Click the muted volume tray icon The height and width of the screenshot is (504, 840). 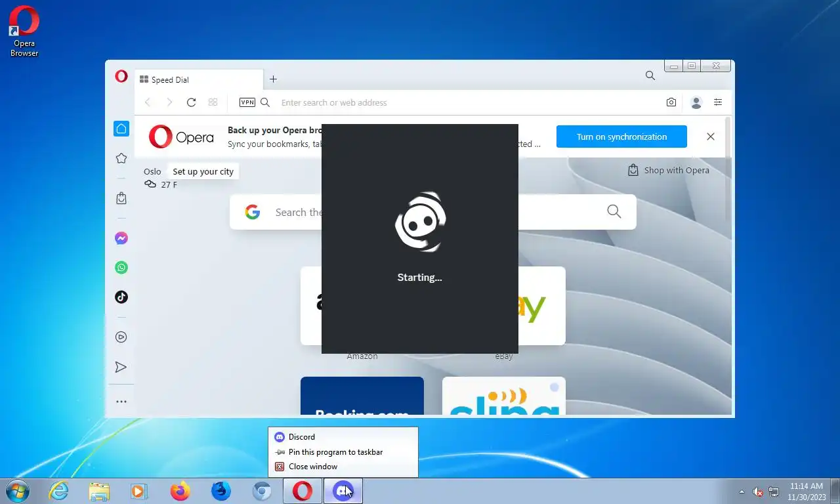coord(757,492)
